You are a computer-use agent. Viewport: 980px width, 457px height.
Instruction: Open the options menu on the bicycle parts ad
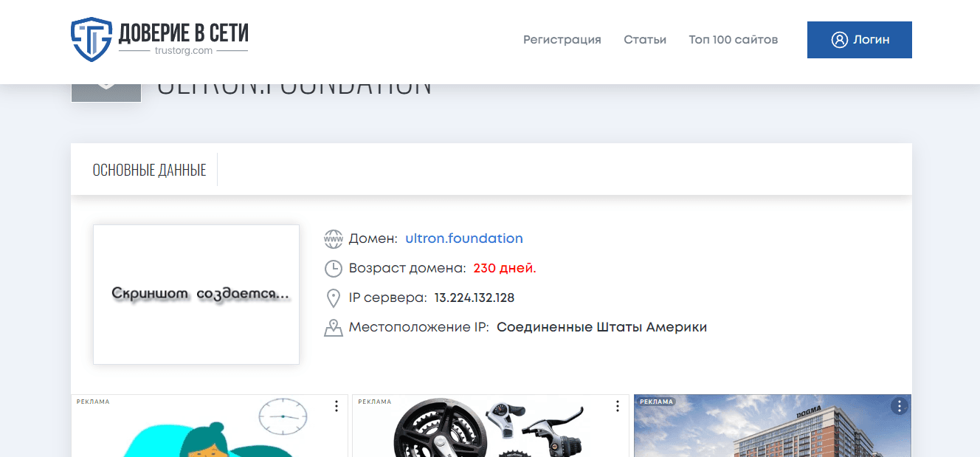click(617, 405)
